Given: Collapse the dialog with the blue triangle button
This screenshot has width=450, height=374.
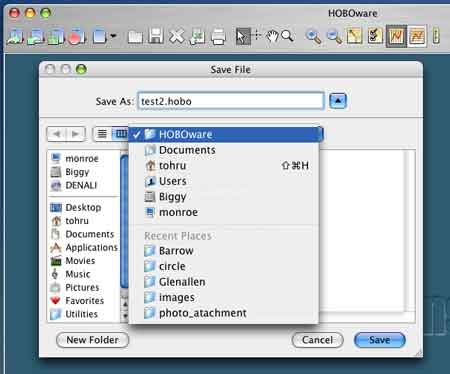Looking at the screenshot, I should (x=338, y=101).
